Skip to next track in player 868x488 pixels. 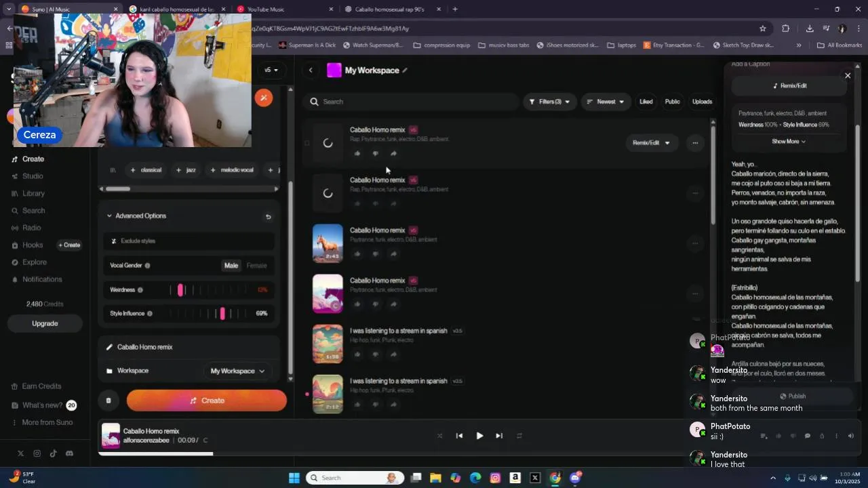(x=499, y=436)
